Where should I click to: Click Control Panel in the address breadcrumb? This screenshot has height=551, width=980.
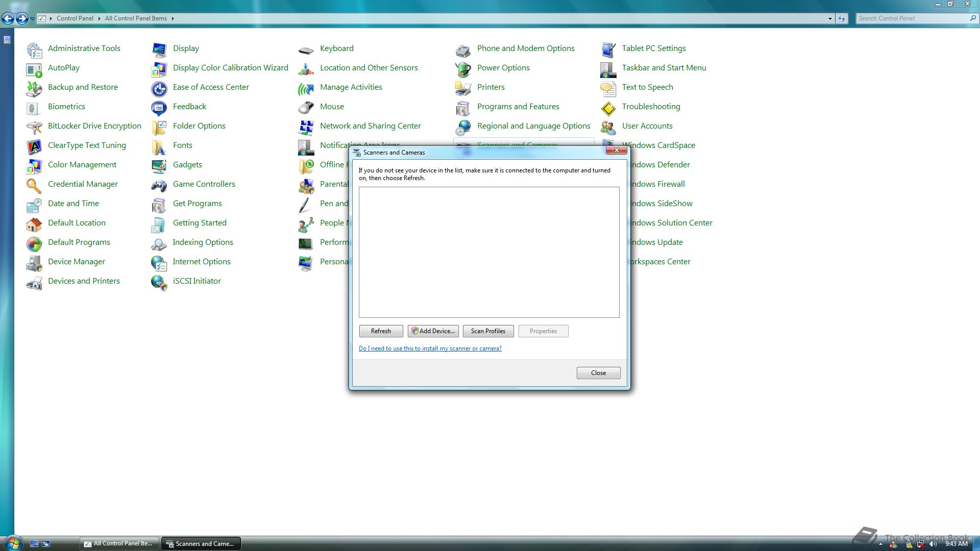click(x=75, y=18)
